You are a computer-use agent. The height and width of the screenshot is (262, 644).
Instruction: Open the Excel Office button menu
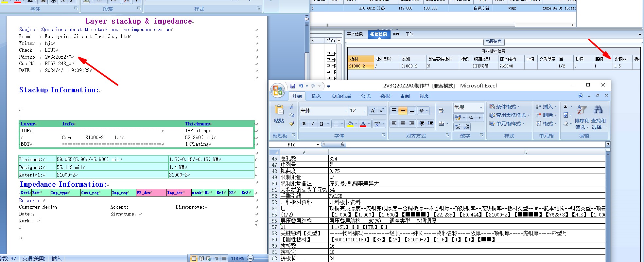pos(278,90)
